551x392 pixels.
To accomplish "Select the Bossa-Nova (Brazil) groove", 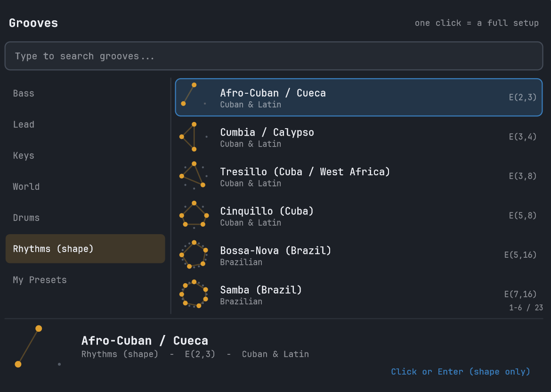I will 359,255.
